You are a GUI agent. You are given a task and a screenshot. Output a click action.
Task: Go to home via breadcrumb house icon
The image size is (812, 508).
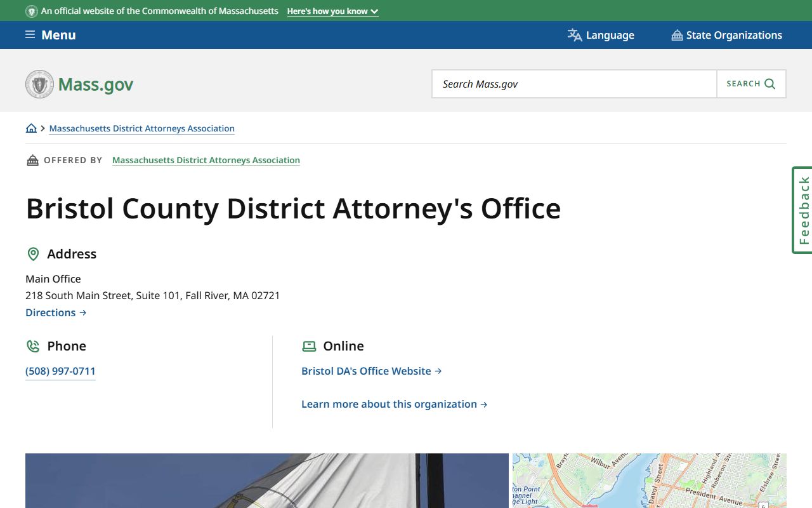[31, 128]
